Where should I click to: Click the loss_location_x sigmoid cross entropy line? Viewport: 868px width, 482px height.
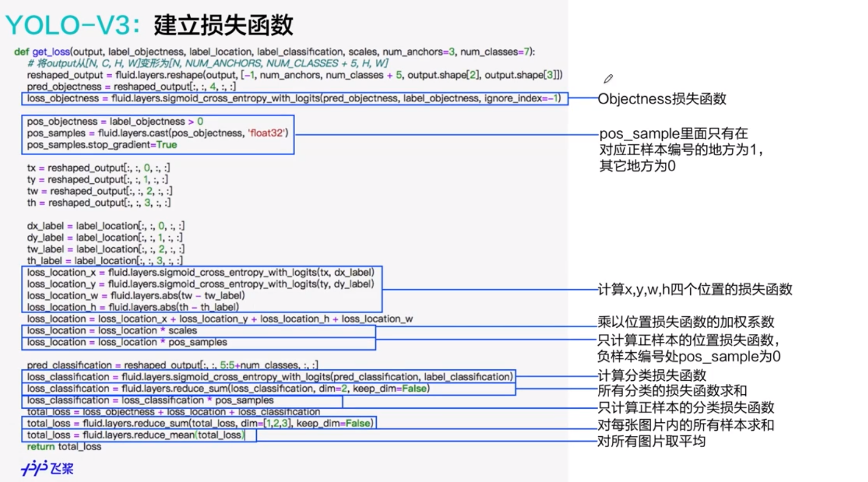[x=202, y=272]
